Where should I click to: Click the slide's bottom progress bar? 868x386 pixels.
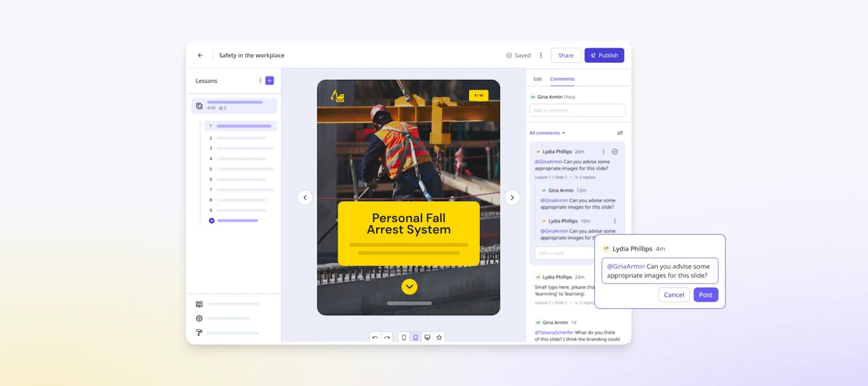click(409, 304)
